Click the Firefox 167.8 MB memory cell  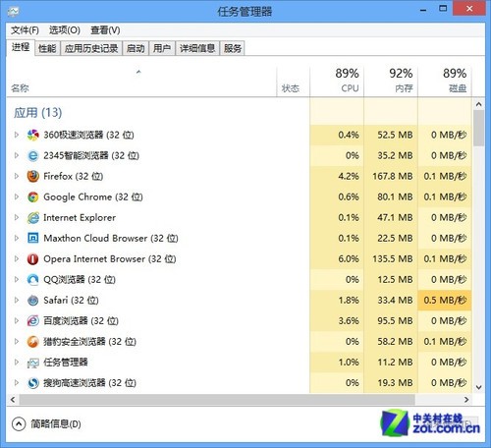(391, 176)
